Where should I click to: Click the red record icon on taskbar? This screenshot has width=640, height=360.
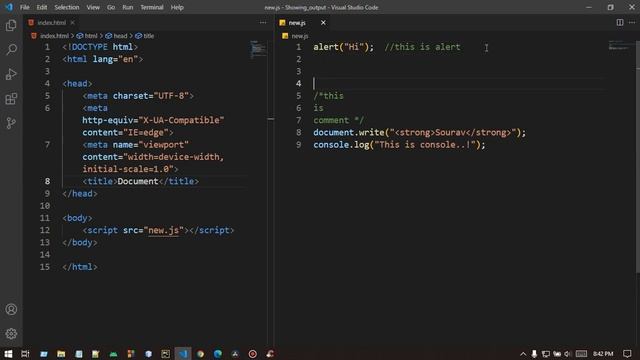(x=253, y=354)
